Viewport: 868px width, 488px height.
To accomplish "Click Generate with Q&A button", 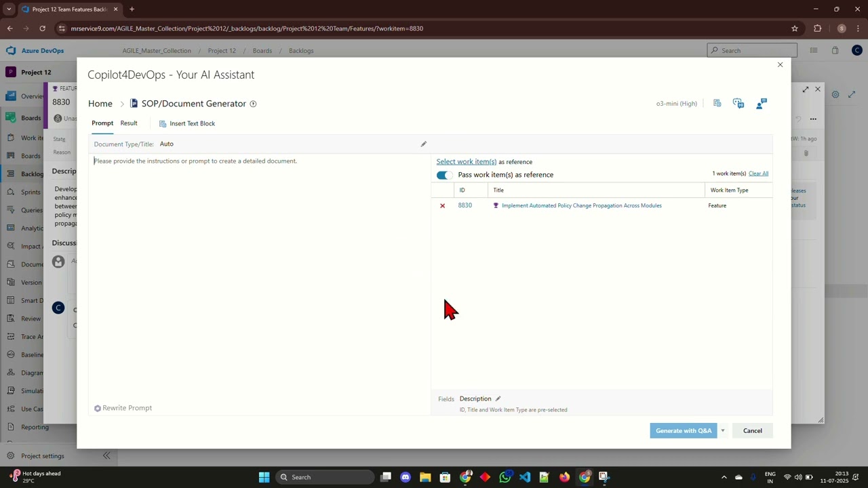I will (684, 430).
